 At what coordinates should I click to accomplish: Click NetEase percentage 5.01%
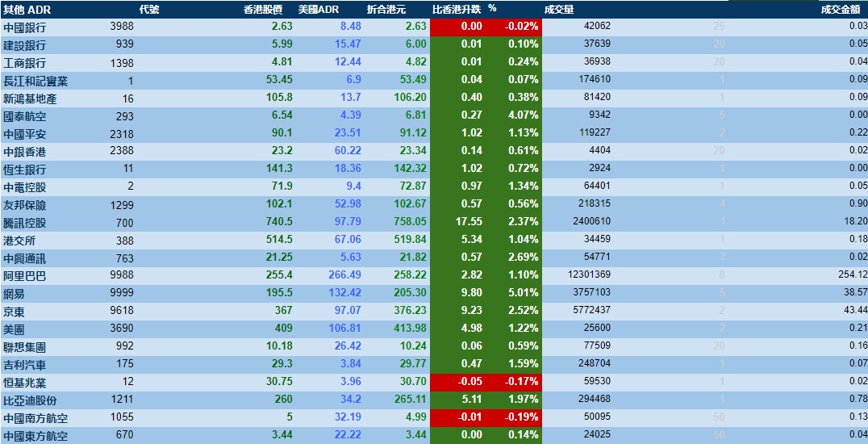pos(523,292)
